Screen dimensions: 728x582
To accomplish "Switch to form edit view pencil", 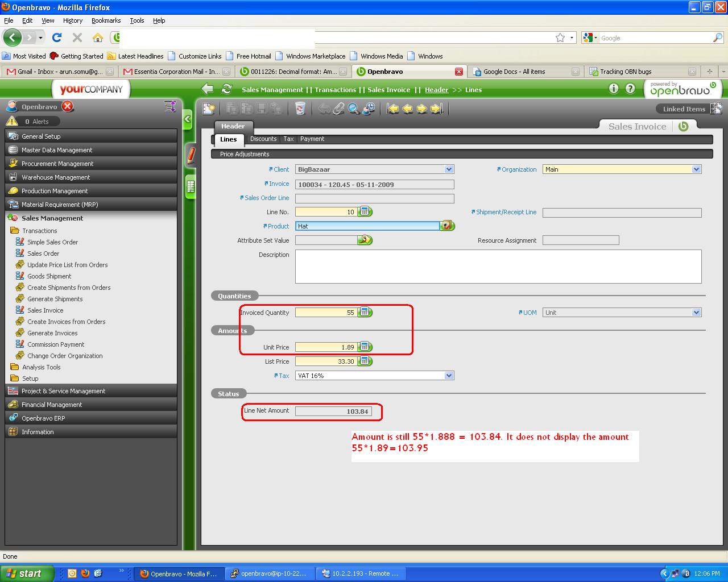I will pos(191,155).
